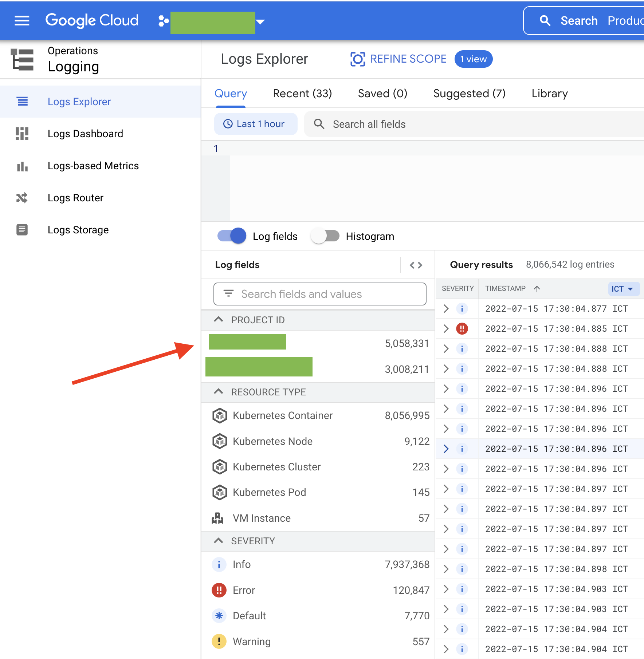Click the search magnifier icon in header
Screen dimensions: 644x659
click(x=545, y=21)
